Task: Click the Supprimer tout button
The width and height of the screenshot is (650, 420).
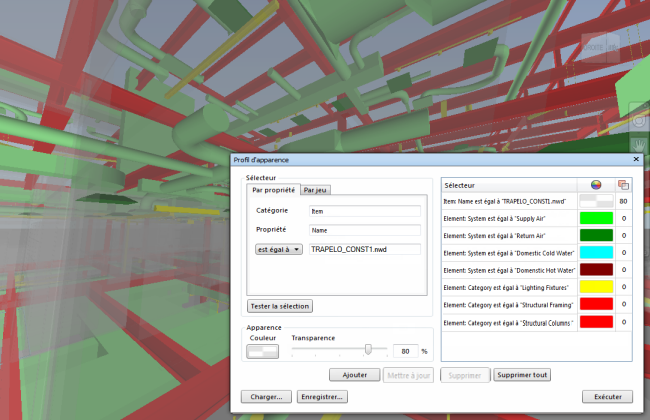Action: pos(522,375)
